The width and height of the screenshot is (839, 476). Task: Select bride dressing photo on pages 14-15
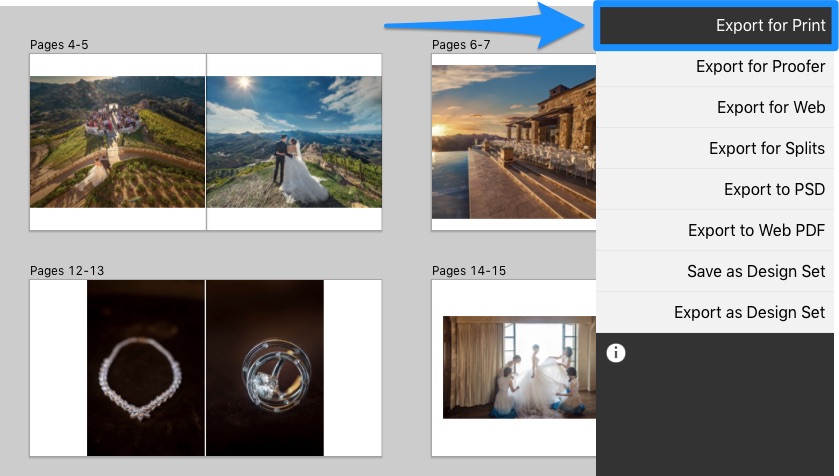point(520,367)
